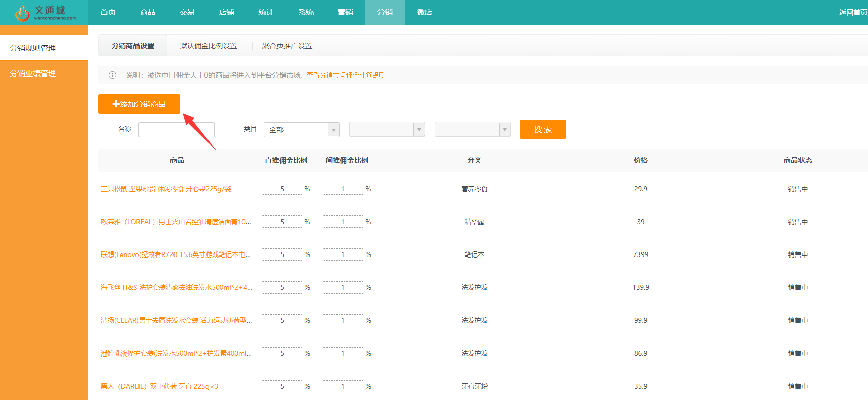This screenshot has width=868, height=400.
Task: Open the 统计 menu
Action: 266,12
